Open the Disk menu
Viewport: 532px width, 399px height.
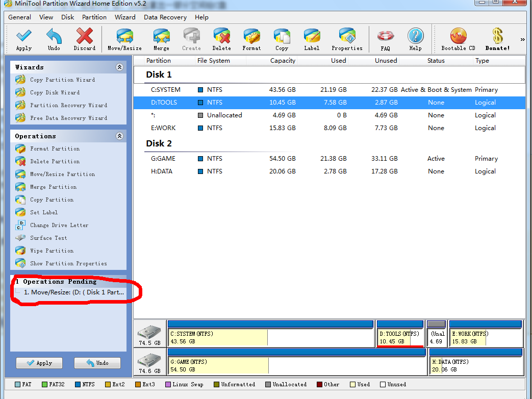67,17
